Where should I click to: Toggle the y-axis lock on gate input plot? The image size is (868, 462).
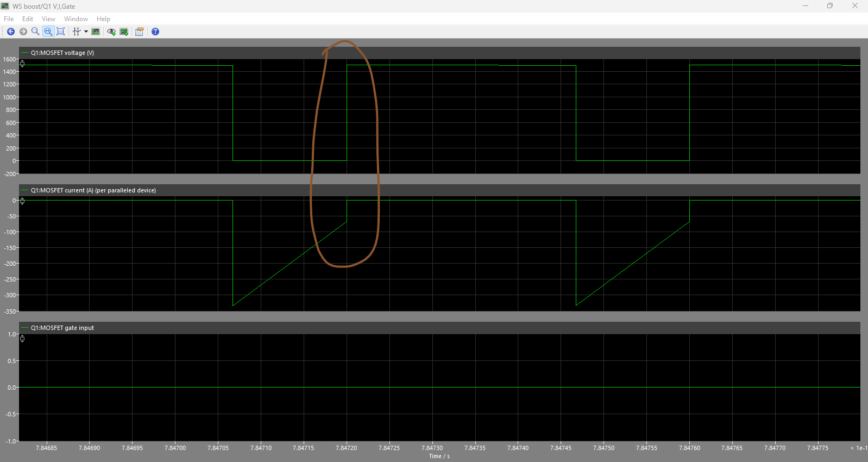pos(22,339)
